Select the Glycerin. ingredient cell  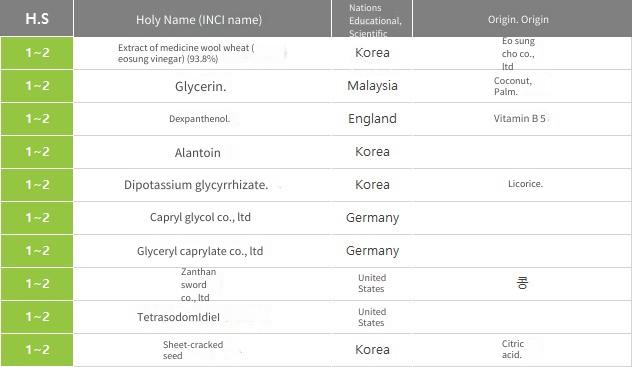tap(200, 86)
